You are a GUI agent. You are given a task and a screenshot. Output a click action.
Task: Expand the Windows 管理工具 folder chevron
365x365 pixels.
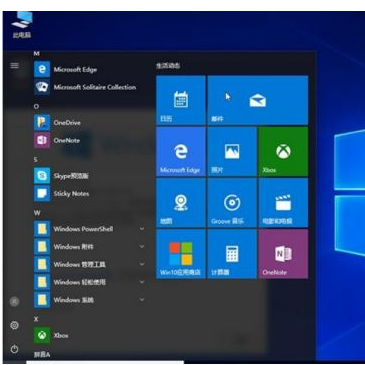click(x=142, y=264)
